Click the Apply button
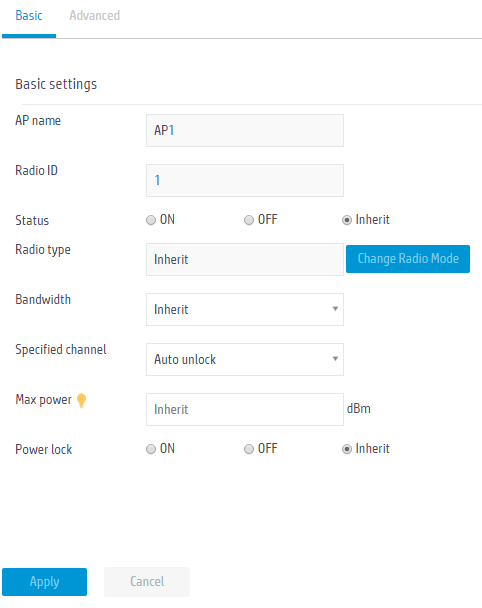482x608 pixels. [45, 582]
